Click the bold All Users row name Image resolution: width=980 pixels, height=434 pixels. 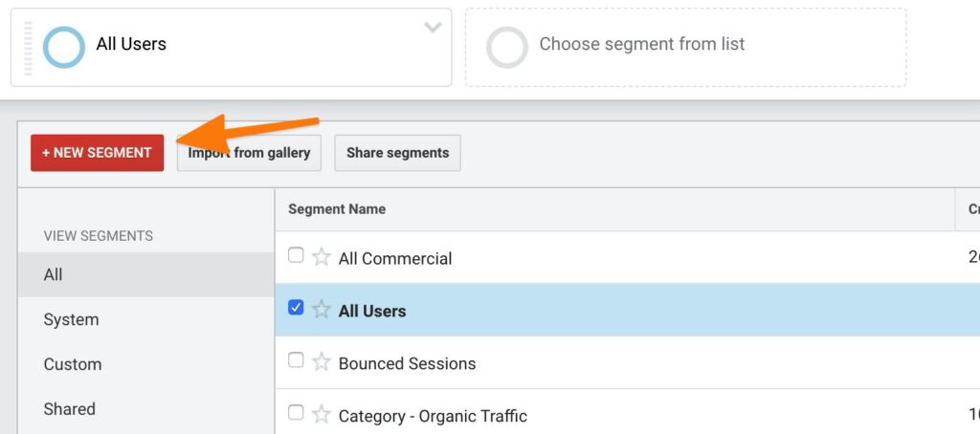372,311
